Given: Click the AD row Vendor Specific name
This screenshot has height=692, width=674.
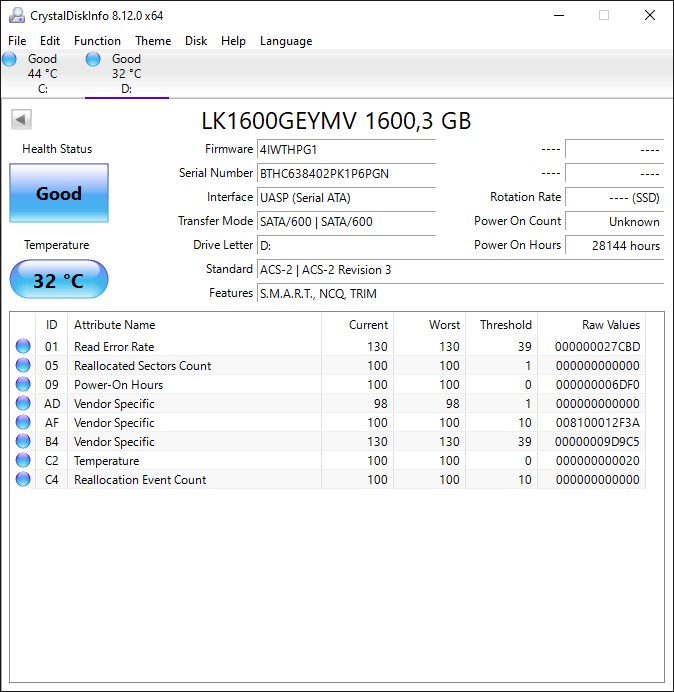Looking at the screenshot, I should 114,404.
